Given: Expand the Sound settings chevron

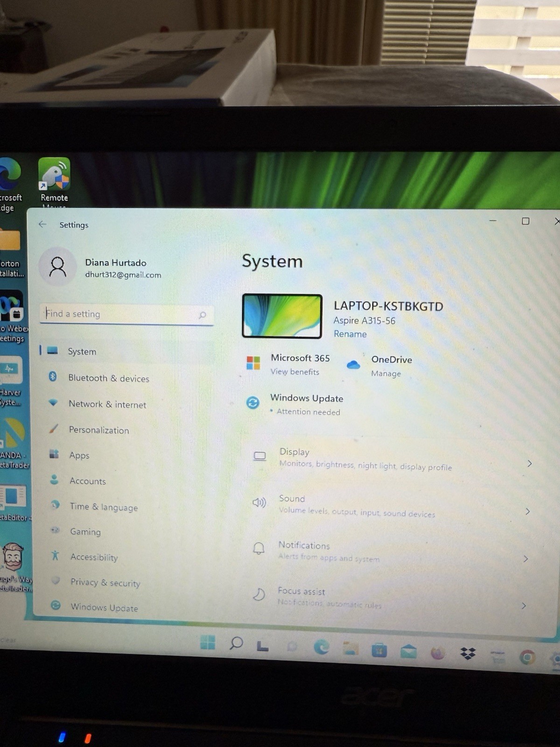Looking at the screenshot, I should click(x=528, y=511).
